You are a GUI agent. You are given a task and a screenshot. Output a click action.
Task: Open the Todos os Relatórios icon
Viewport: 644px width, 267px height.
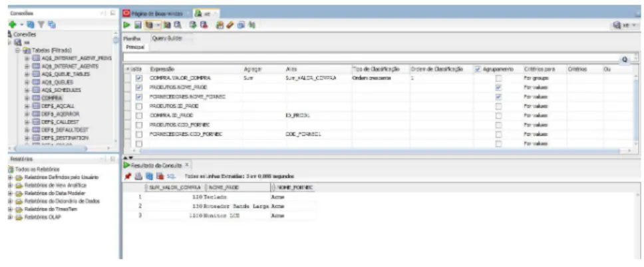(x=11, y=169)
